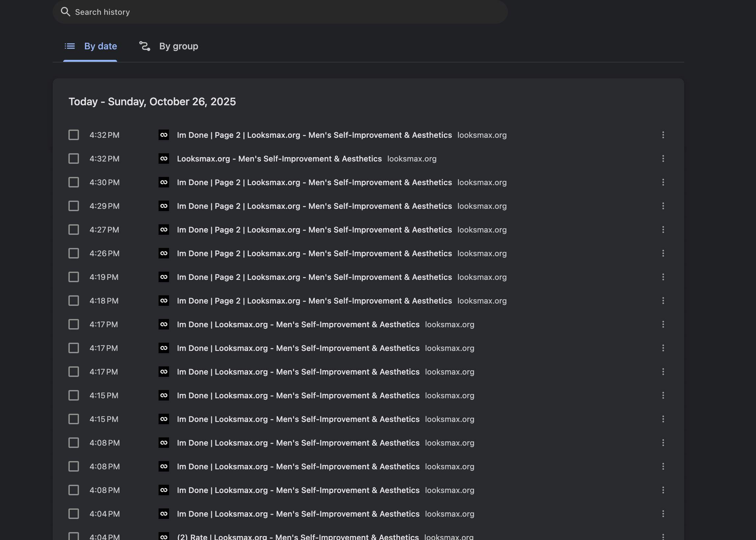Tick the first 4:32 PM entry checkbox
The image size is (756, 540).
click(x=73, y=135)
